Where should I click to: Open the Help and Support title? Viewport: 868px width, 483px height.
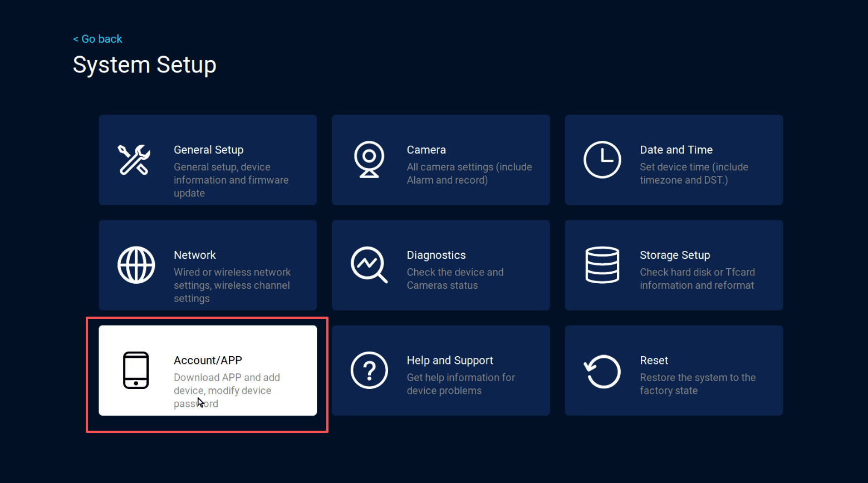click(x=450, y=360)
